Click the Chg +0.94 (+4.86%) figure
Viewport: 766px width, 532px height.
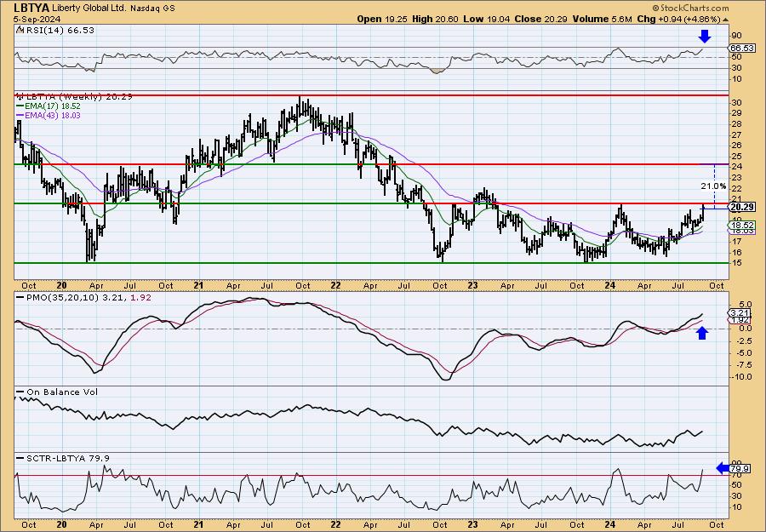pyautogui.click(x=678, y=19)
